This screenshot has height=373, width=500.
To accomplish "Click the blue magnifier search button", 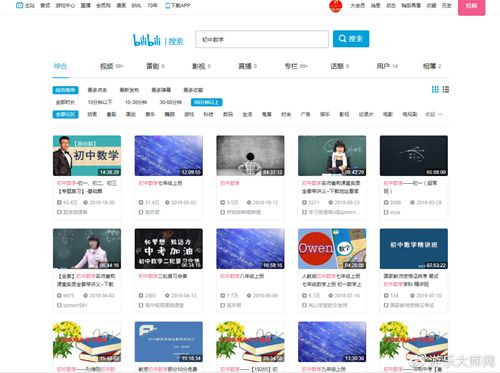I will tap(351, 39).
